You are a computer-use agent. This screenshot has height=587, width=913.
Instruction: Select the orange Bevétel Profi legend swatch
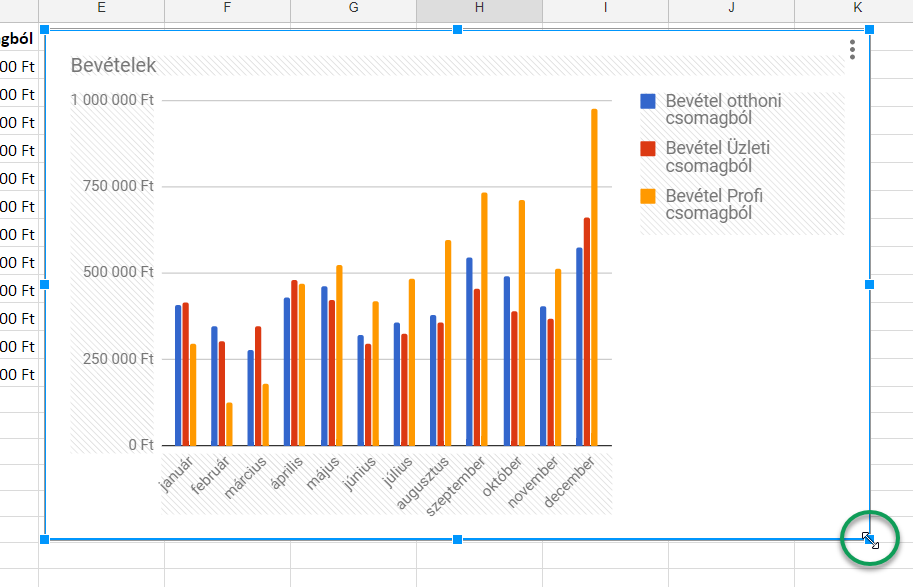click(x=648, y=196)
